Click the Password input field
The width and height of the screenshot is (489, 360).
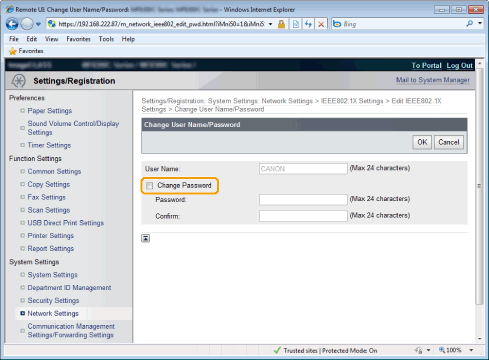303,200
